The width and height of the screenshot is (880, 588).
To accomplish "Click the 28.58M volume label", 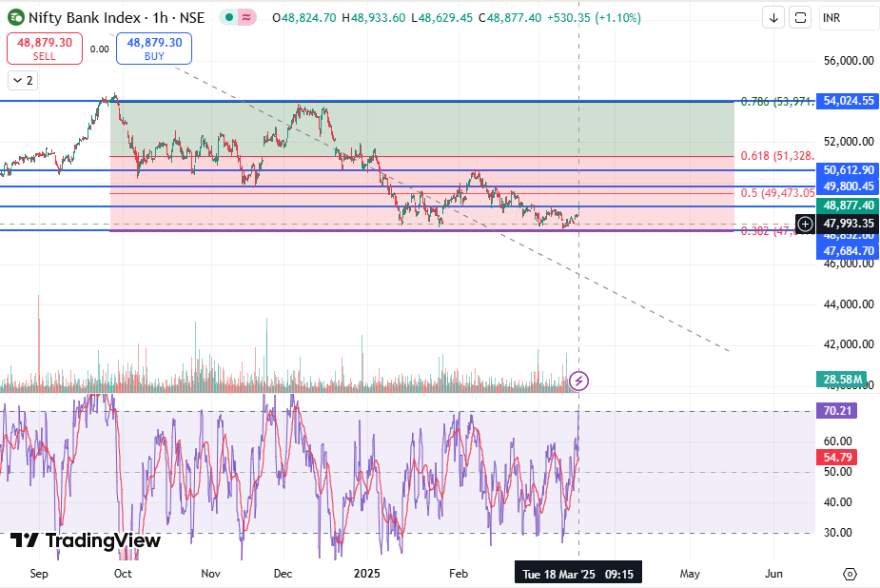I will [842, 380].
